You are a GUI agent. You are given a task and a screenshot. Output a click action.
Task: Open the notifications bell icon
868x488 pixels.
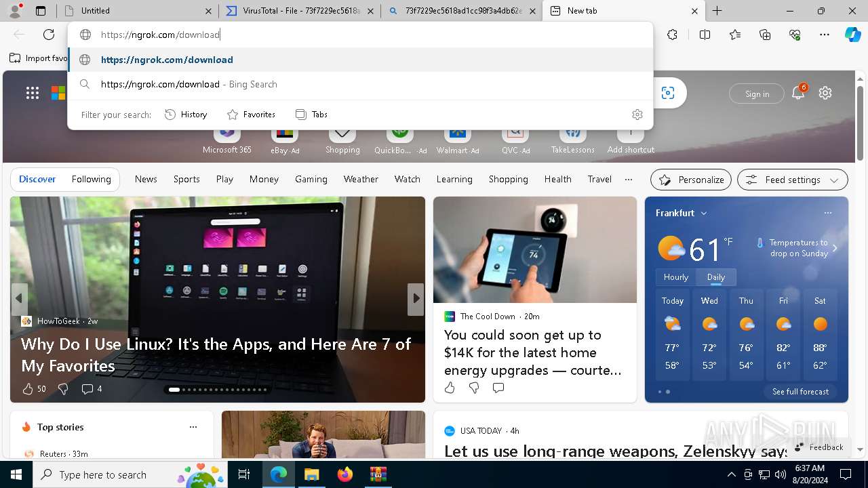(x=798, y=93)
